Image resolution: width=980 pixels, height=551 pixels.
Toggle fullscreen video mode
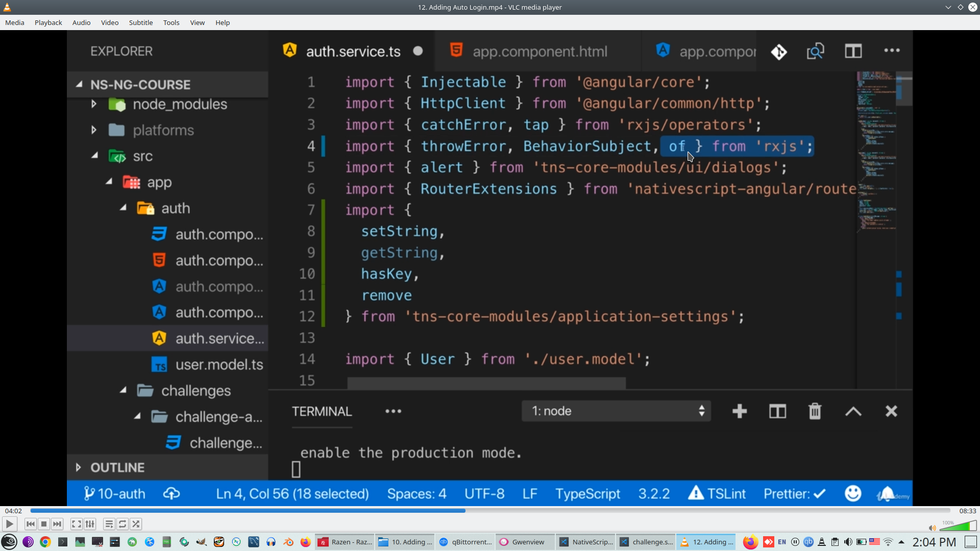tap(76, 524)
